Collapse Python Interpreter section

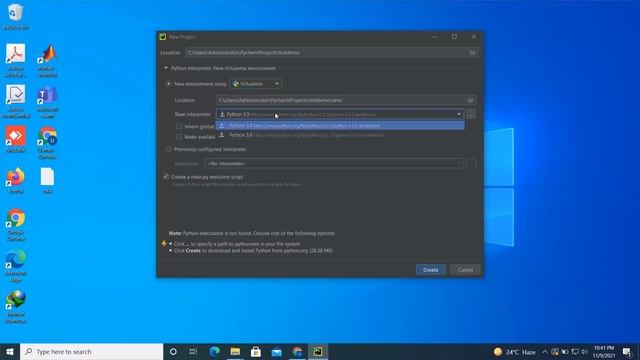click(166, 68)
